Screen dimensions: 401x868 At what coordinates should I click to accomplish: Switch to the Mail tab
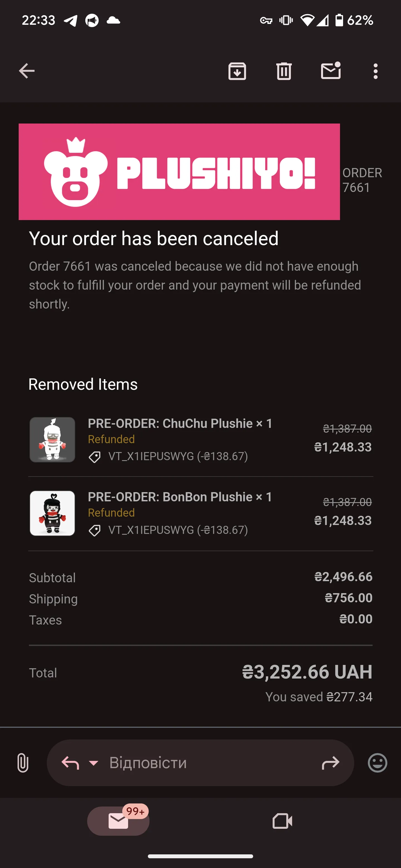coord(118,821)
